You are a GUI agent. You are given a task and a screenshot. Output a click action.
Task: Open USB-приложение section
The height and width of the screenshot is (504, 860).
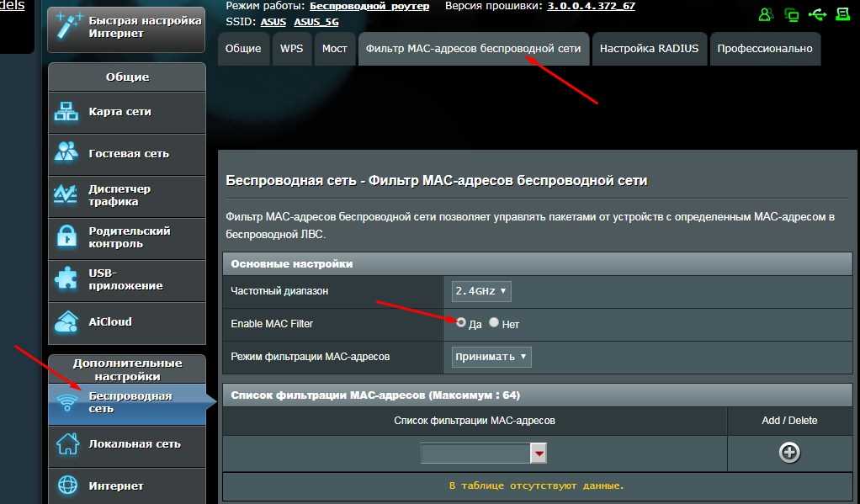coord(127,280)
